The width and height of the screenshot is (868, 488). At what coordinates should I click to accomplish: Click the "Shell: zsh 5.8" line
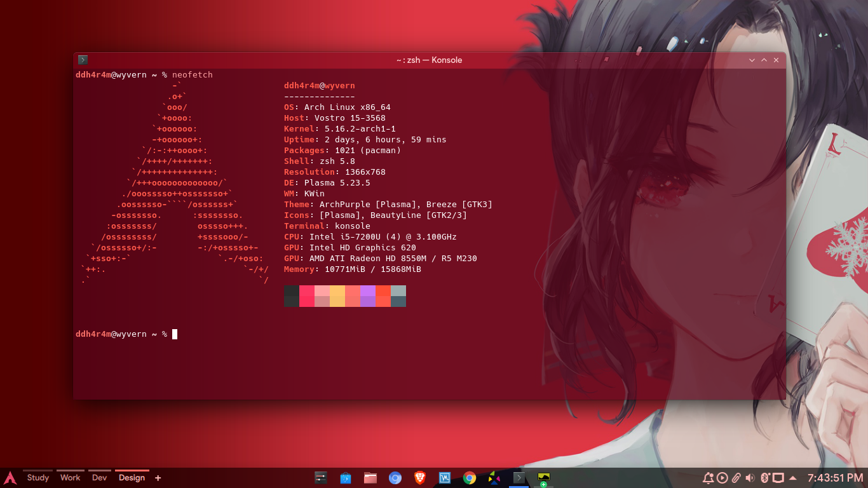[320, 161]
